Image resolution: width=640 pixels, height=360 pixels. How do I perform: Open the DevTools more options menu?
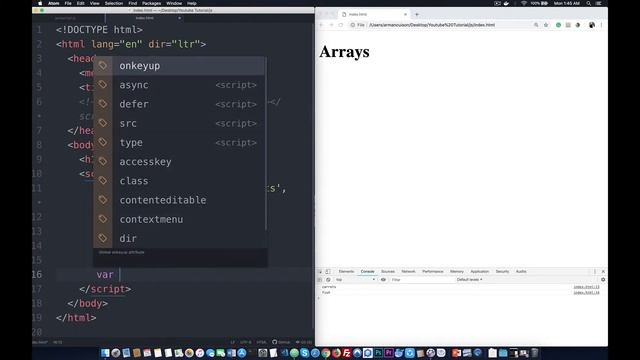[x=595, y=271]
